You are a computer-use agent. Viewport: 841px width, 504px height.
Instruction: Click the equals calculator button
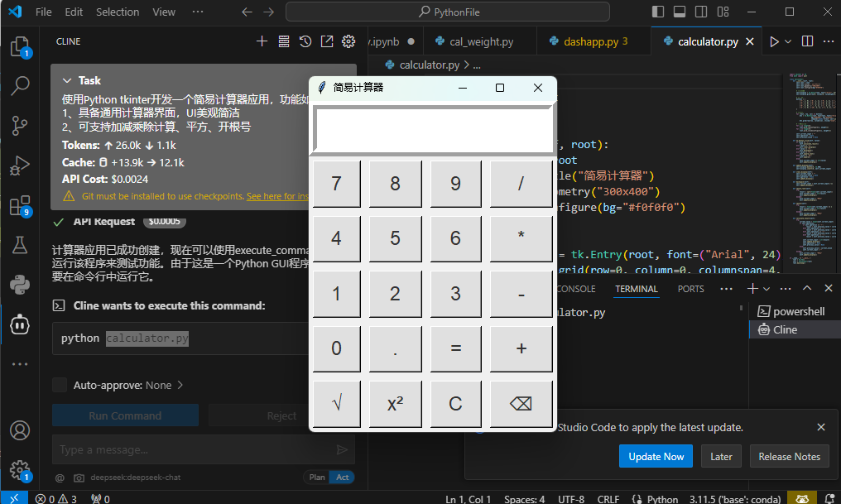455,348
